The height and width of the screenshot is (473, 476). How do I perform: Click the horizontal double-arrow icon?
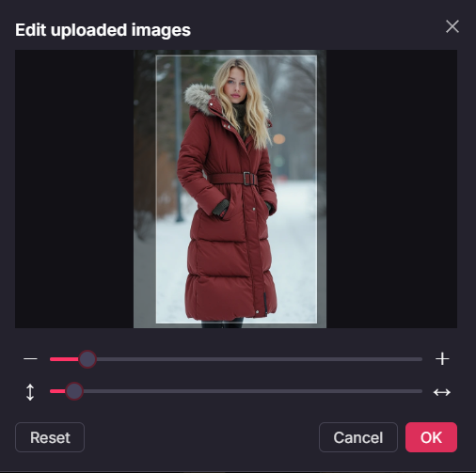(x=442, y=392)
